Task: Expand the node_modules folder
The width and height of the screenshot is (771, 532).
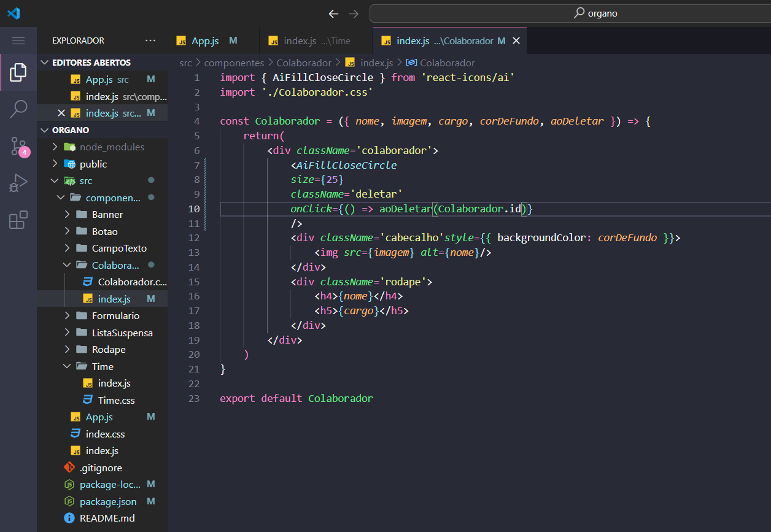Action: [102, 147]
